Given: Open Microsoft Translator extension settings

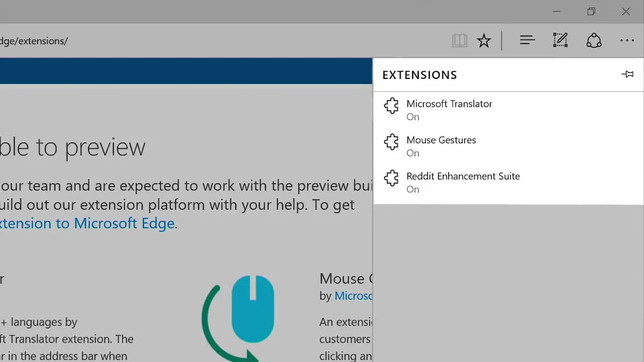Looking at the screenshot, I should (508, 110).
